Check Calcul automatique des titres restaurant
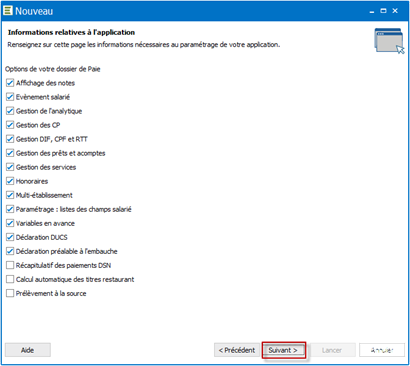 tap(10, 279)
